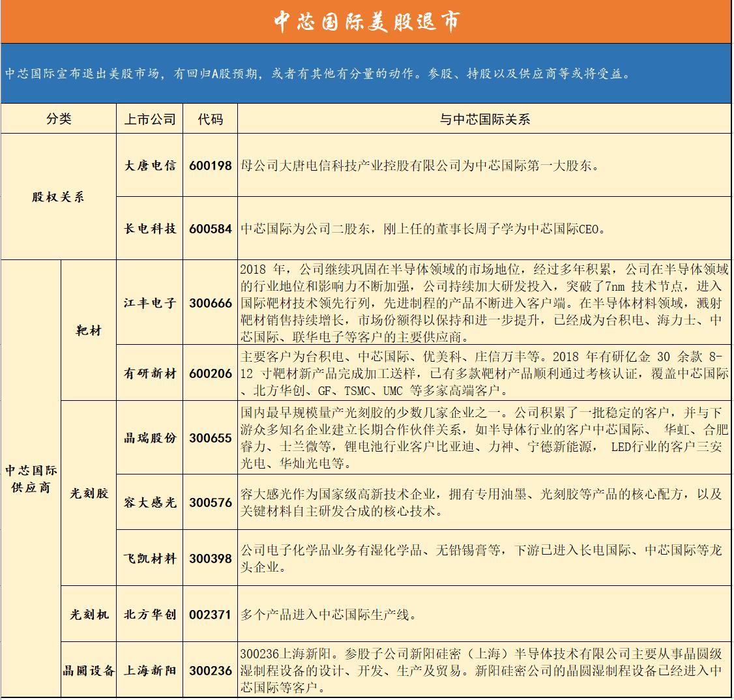734x700 pixels.
Task: Click the 光刻胶 subcategory cell
Action: [x=89, y=493]
